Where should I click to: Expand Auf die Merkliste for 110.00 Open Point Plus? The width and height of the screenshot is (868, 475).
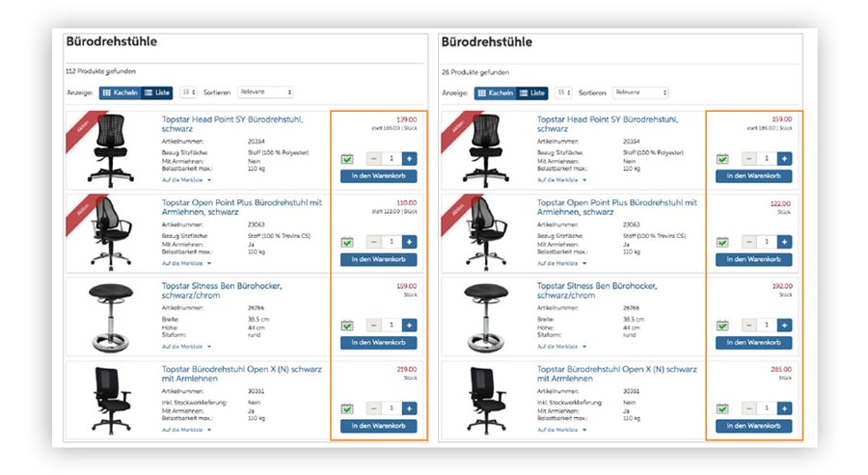click(186, 263)
